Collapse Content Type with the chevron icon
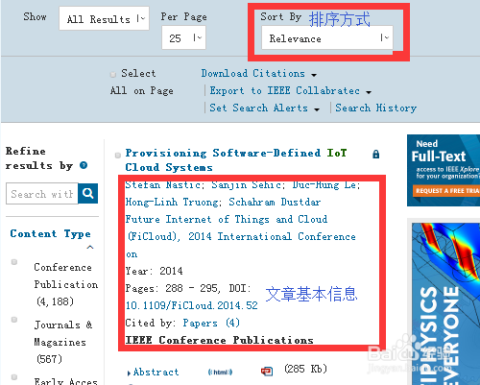 pyautogui.click(x=90, y=247)
